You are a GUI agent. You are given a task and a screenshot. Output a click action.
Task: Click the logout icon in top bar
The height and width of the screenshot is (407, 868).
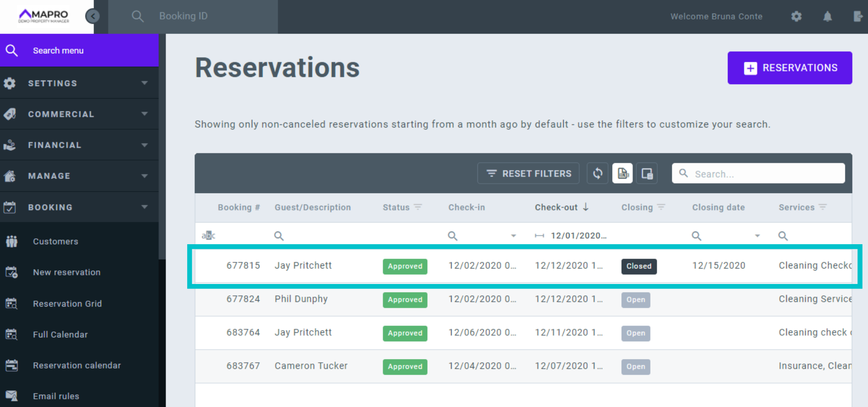858,17
